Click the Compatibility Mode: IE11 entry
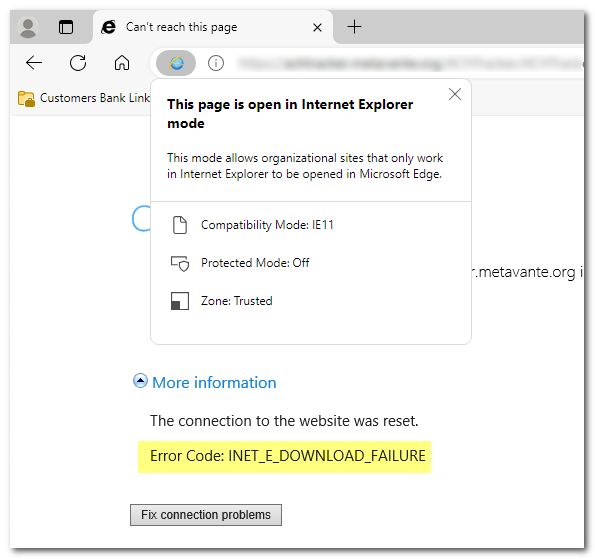Image resolution: width=595 pixels, height=559 pixels. click(267, 225)
